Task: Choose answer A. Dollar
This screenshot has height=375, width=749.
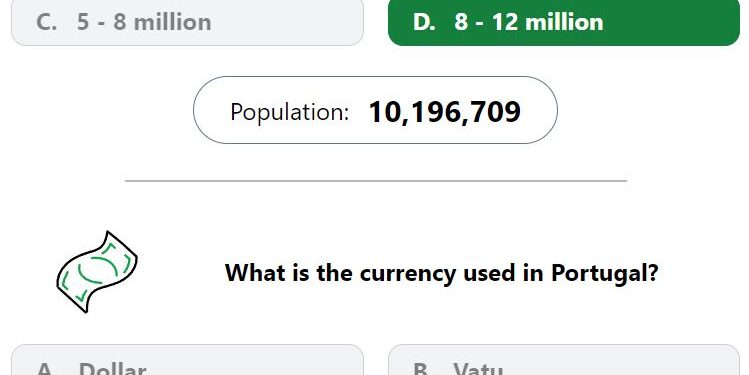Action: (x=187, y=360)
